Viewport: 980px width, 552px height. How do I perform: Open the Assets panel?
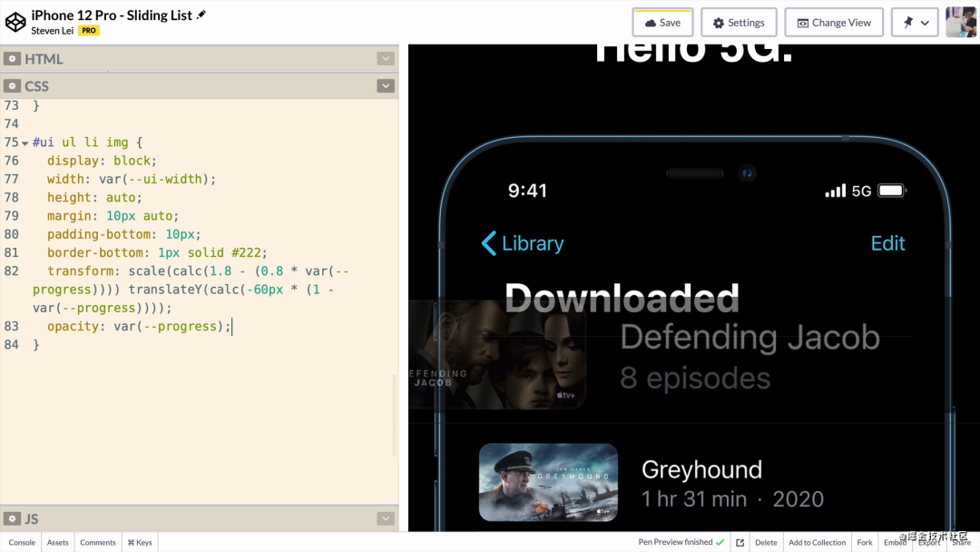point(57,542)
